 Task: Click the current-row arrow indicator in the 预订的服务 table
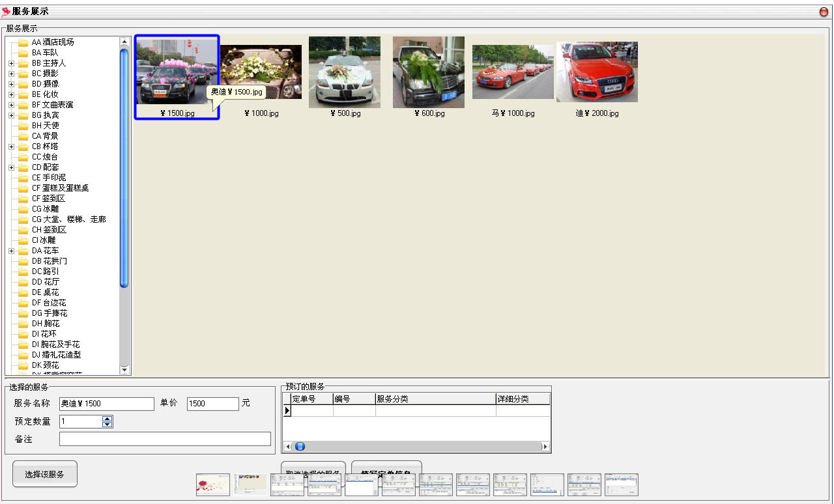point(287,410)
